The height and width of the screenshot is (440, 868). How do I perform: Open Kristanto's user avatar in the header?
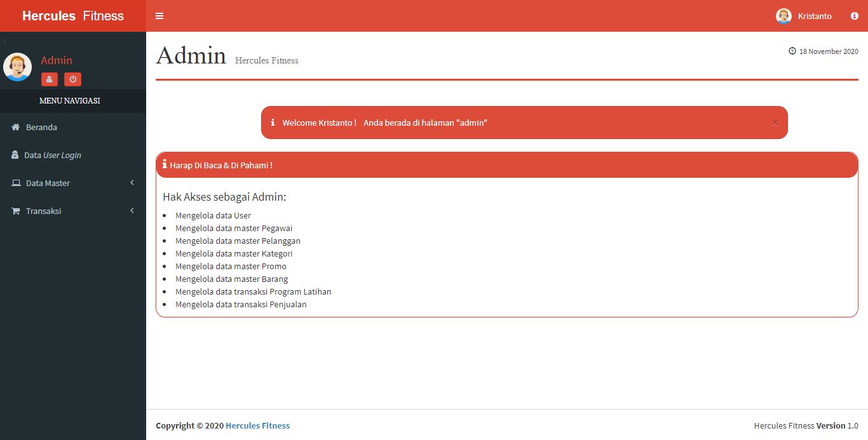pyautogui.click(x=783, y=16)
